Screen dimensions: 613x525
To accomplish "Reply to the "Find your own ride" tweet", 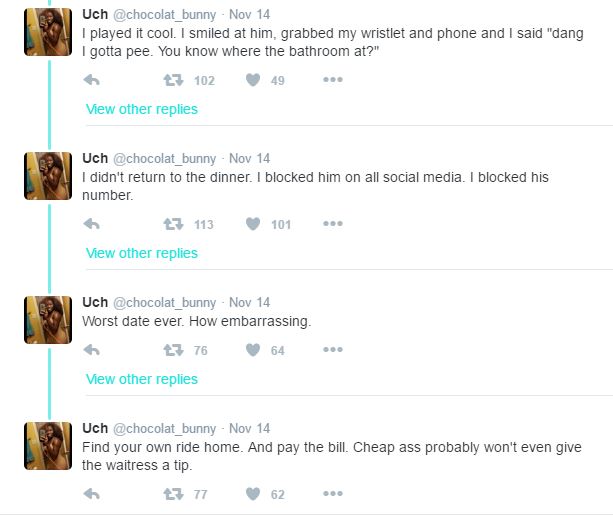I will [92, 494].
